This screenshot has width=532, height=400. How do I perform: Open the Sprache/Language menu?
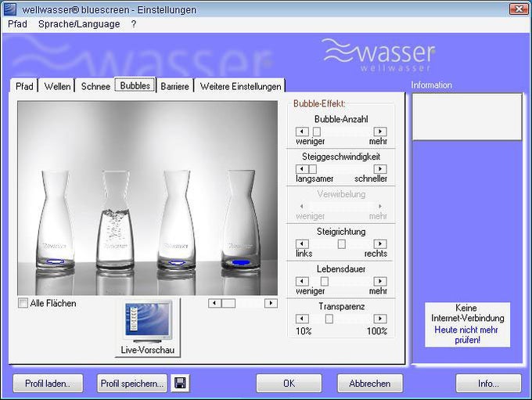pyautogui.click(x=79, y=24)
